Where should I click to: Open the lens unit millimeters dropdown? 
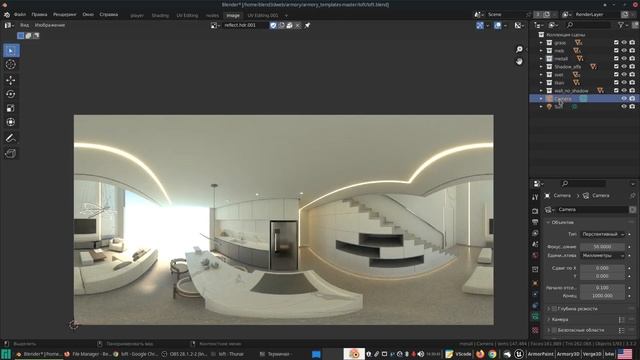(x=602, y=256)
